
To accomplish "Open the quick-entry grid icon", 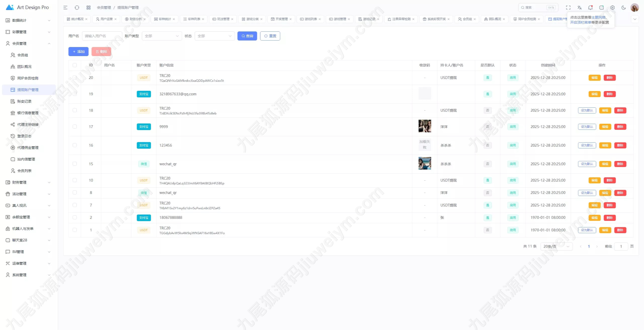I will pos(89,8).
